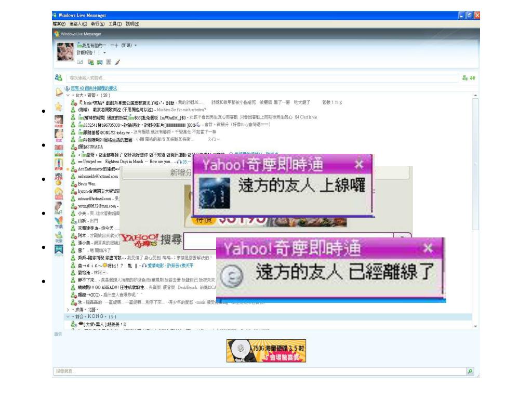The width and height of the screenshot is (532, 399).
Task: Open the 檔案(F) menu
Action: pyautogui.click(x=59, y=24)
